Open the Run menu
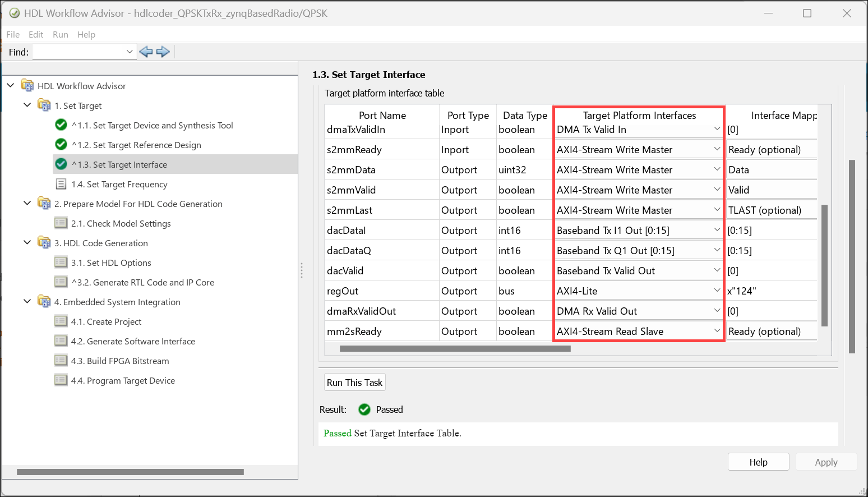 tap(60, 34)
